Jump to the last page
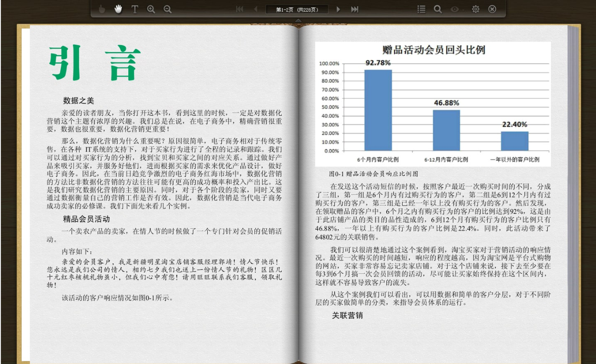Viewport: 596px width, 364px height. click(x=355, y=9)
